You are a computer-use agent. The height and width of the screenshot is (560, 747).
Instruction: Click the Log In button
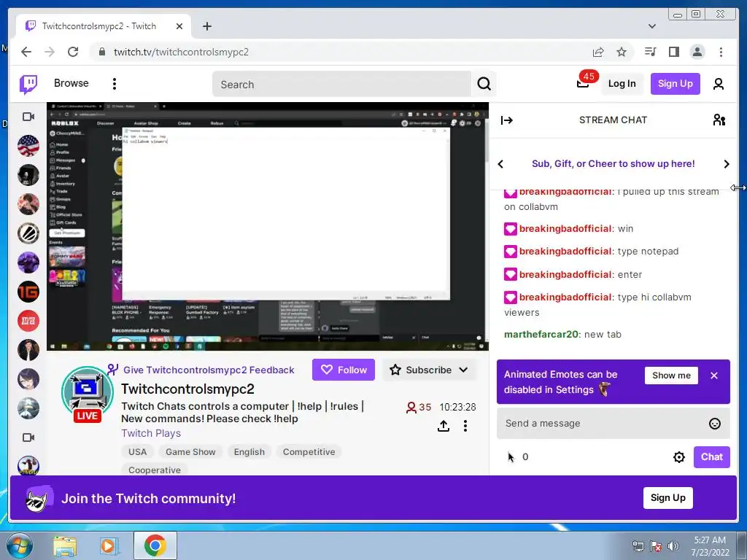pyautogui.click(x=622, y=84)
